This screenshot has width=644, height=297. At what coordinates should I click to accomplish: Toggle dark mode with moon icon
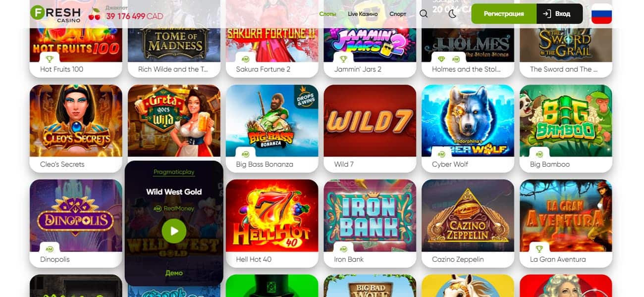coord(452,14)
